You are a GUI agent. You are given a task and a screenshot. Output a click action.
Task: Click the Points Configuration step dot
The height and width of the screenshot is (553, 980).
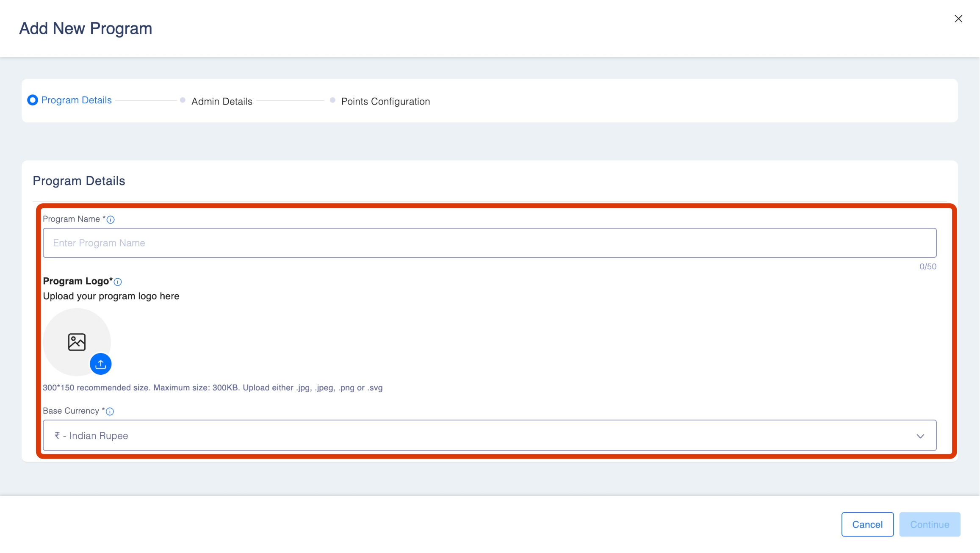pos(332,100)
